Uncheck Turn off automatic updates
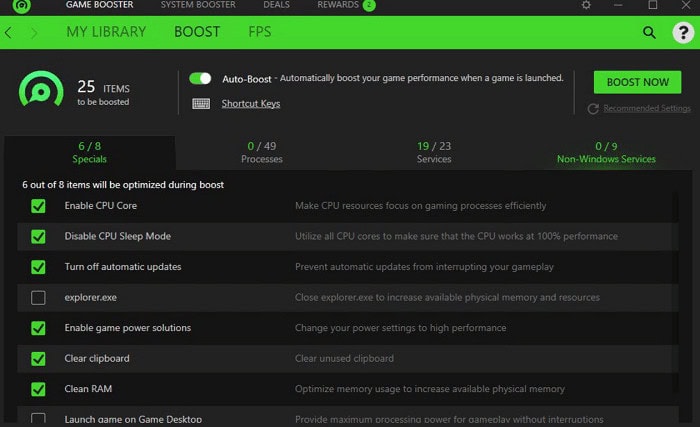The width and height of the screenshot is (700, 427). 38,267
